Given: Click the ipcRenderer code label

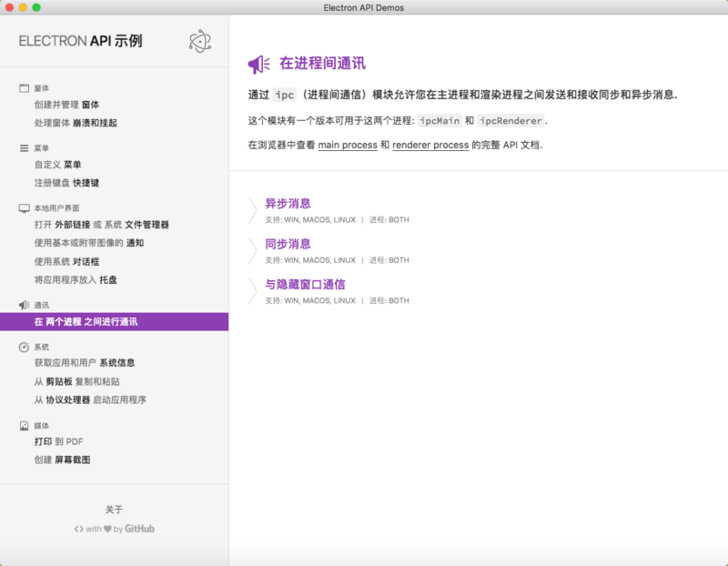Looking at the screenshot, I should 511,121.
